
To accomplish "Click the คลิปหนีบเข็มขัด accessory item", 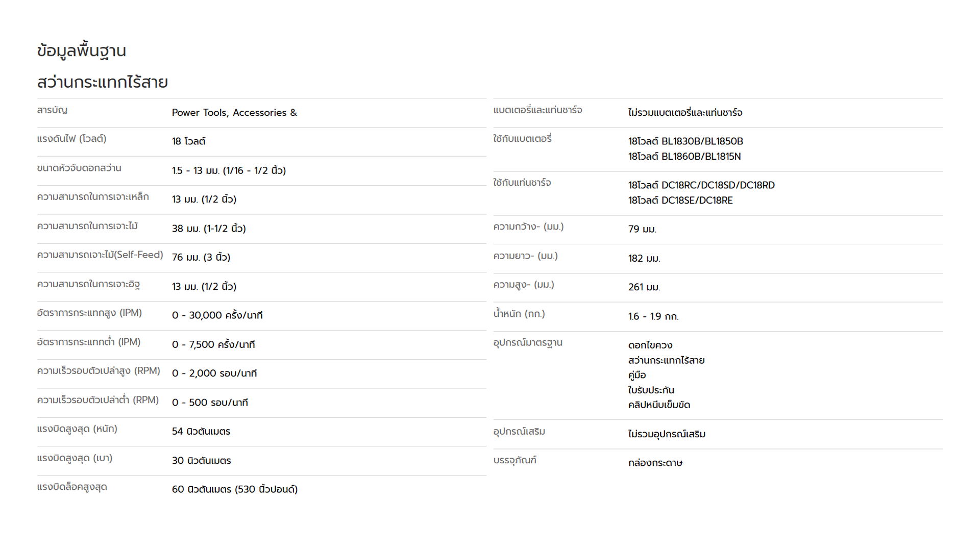I will pos(659,405).
